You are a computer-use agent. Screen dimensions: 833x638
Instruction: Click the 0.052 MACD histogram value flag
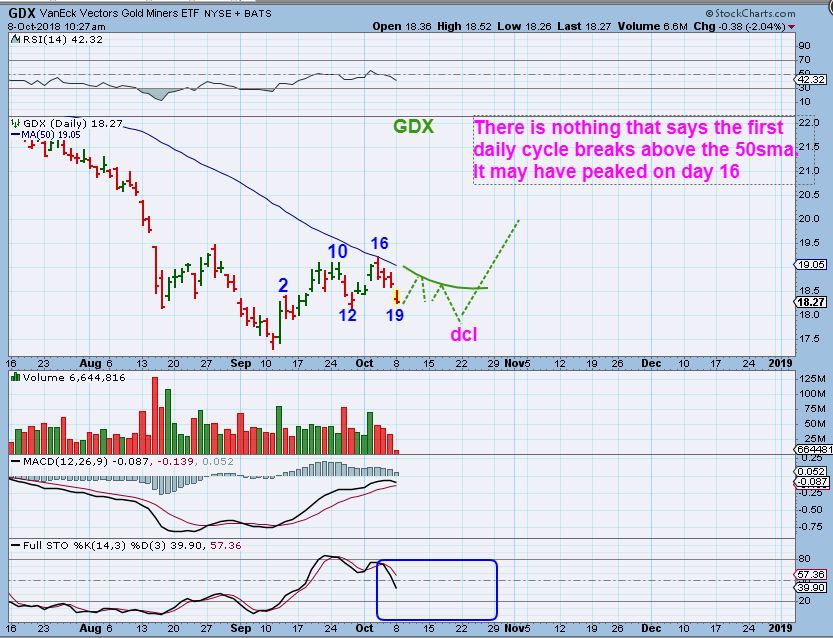point(811,471)
